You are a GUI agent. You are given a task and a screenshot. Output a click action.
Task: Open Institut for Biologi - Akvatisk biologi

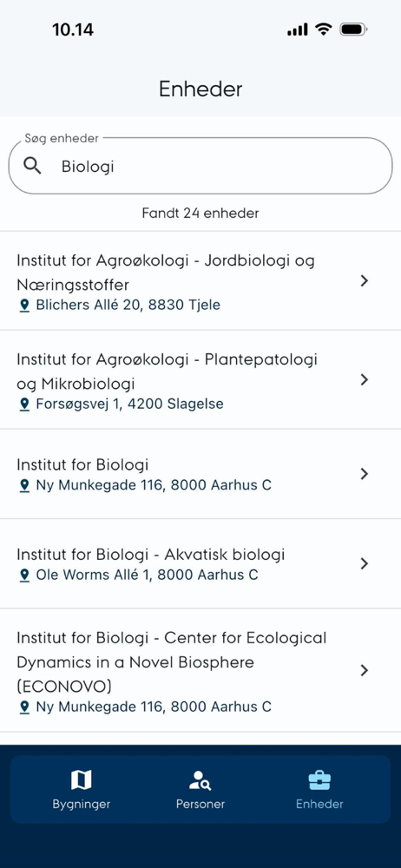tap(200, 564)
